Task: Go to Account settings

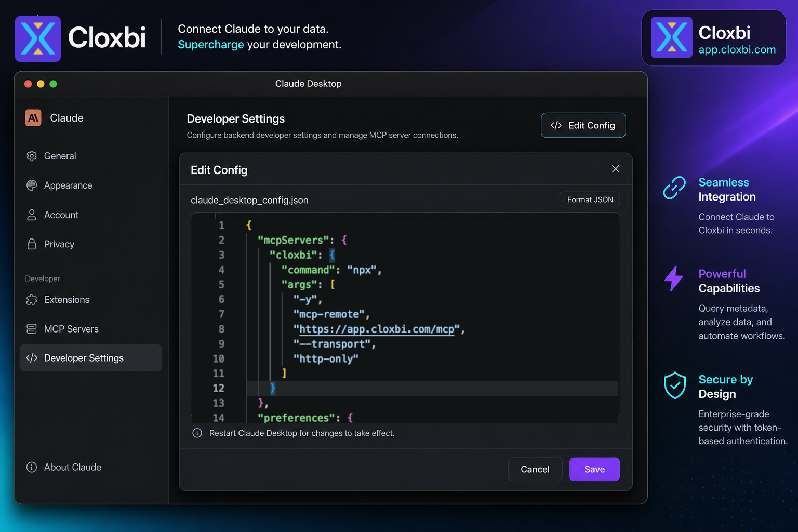Action: [90, 215]
